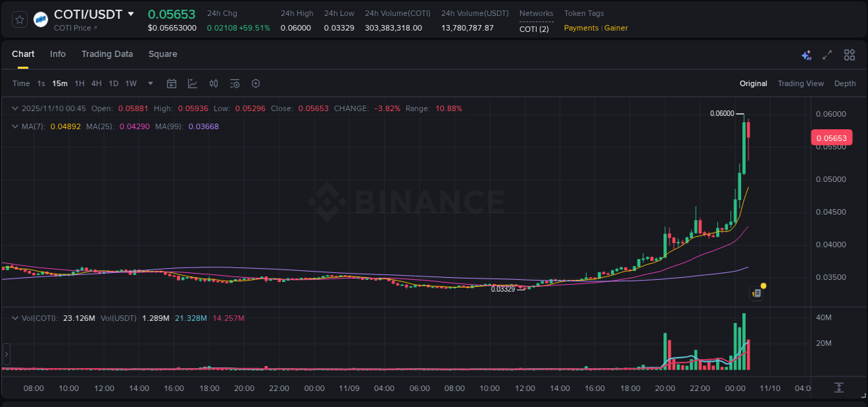
Task: Switch to the Trading Data tab
Action: (107, 53)
